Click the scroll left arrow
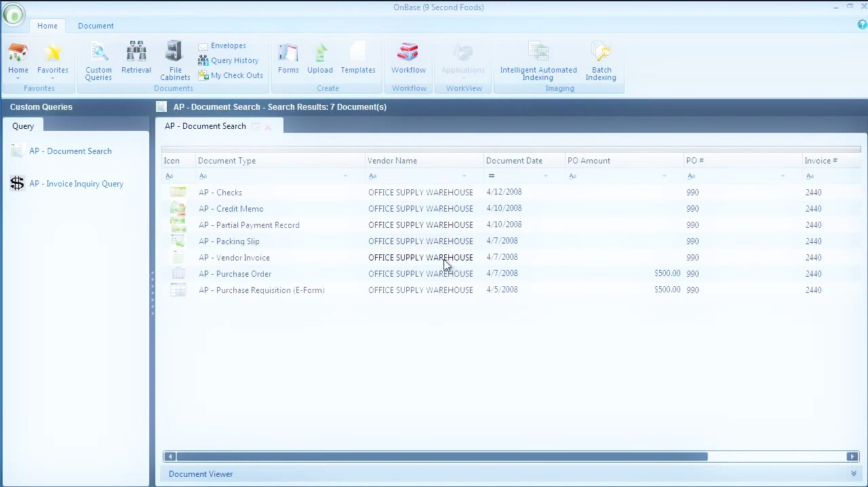The width and height of the screenshot is (868, 487). point(170,457)
